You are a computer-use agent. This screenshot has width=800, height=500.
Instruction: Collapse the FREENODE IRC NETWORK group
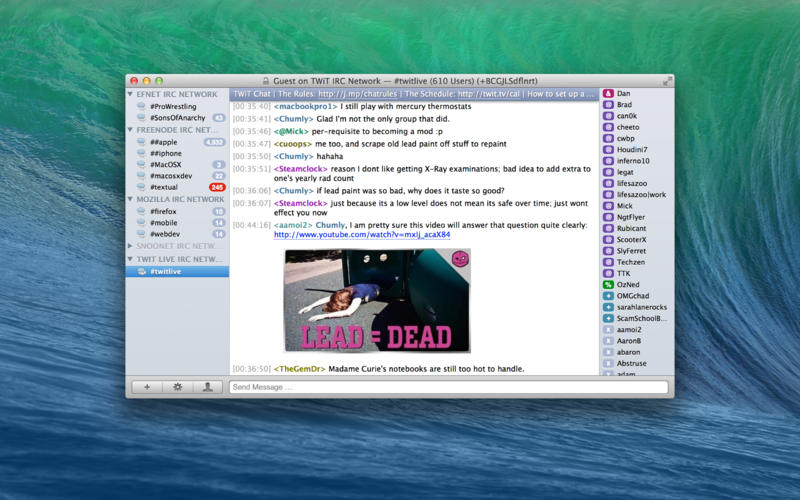click(x=132, y=130)
